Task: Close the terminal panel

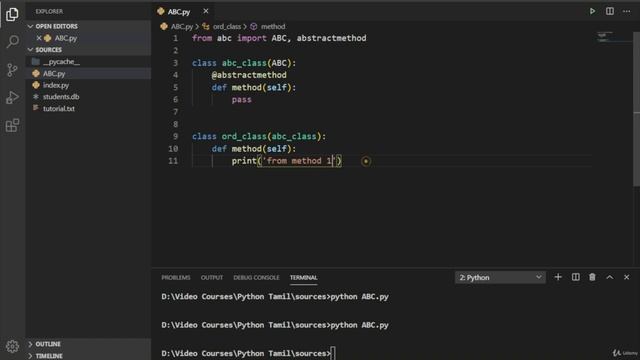Action: pos(627,277)
